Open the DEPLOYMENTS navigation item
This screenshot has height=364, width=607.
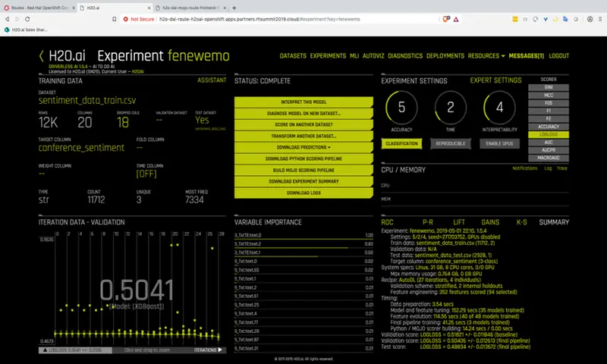coord(445,56)
